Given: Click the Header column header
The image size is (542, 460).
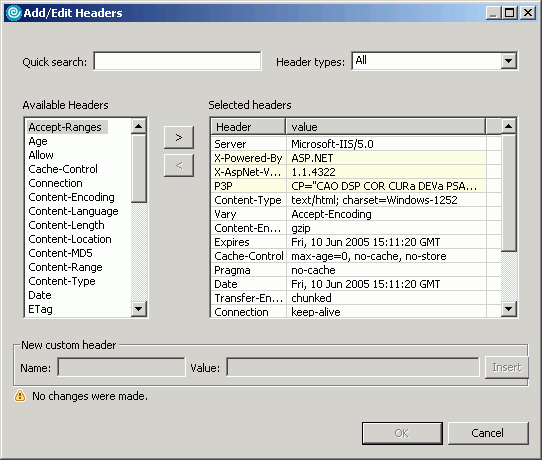Looking at the screenshot, I should 248,127.
